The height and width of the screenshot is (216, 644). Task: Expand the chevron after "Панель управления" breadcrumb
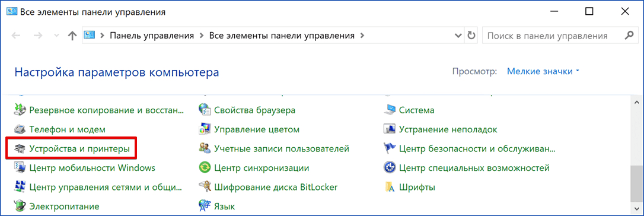pos(201,36)
